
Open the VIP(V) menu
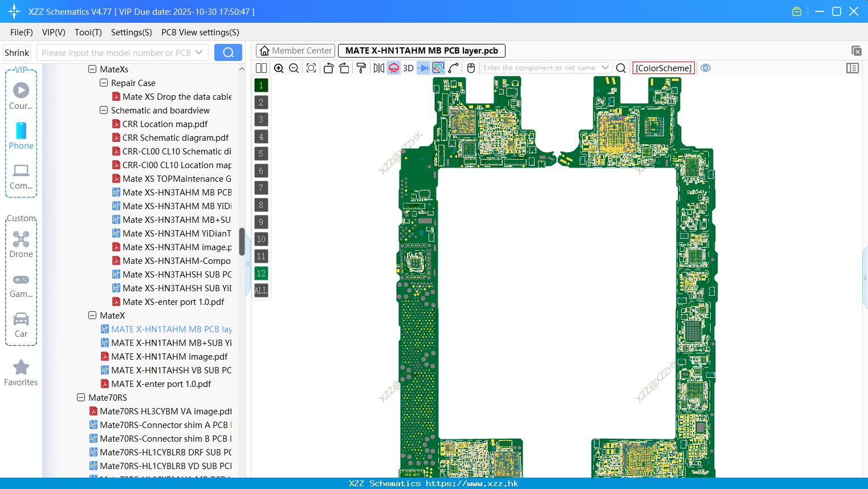click(54, 32)
